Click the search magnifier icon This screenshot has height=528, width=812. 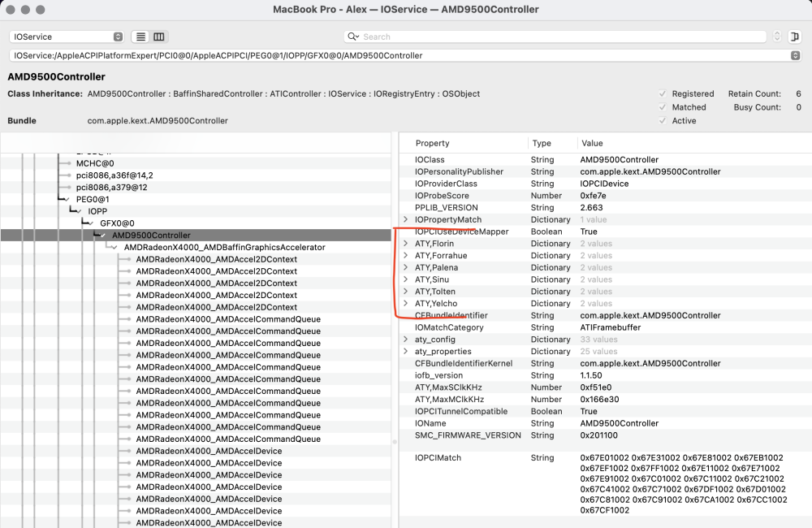[353, 37]
